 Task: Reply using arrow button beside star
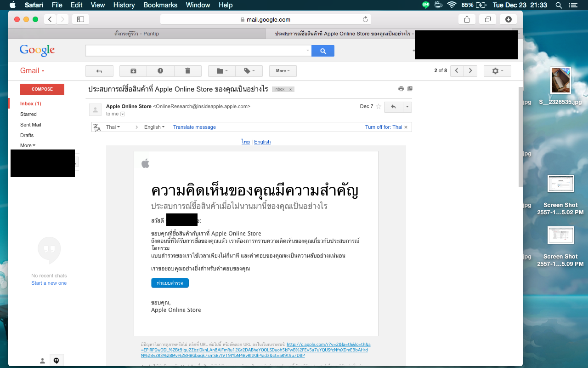393,107
